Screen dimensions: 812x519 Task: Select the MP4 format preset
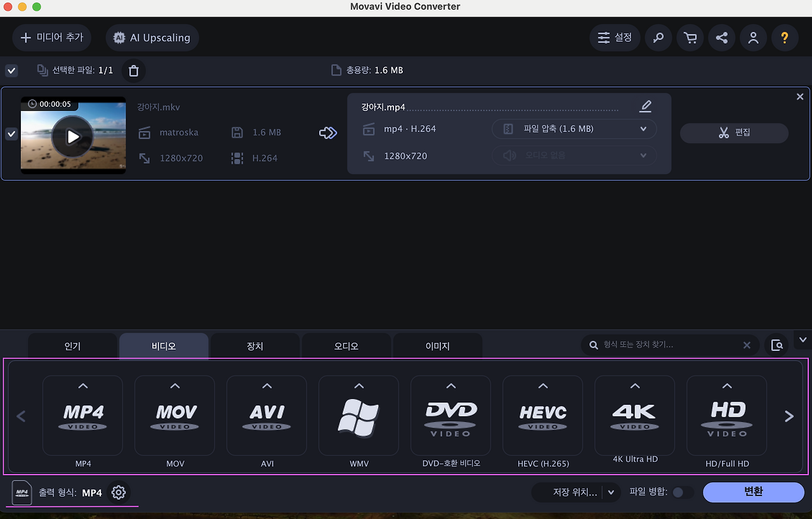[82, 416]
